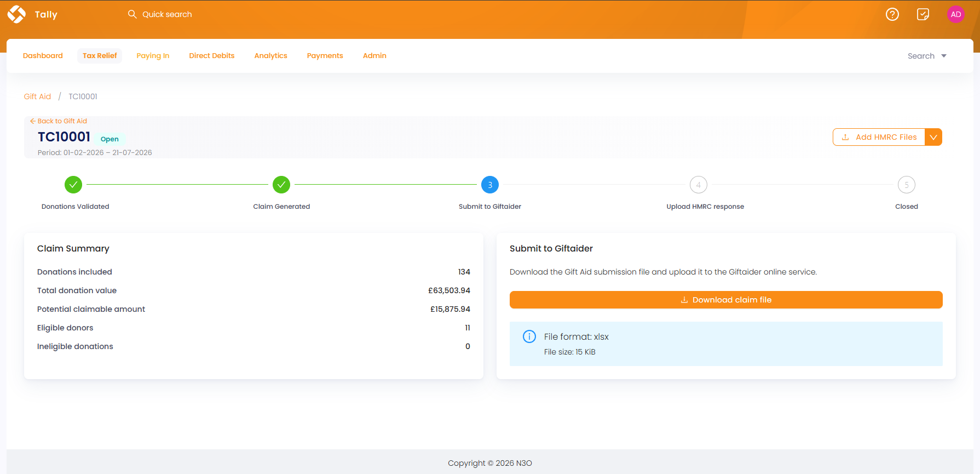The height and width of the screenshot is (474, 980).
Task: Click the Submit to Giftaider panel heading
Action: (x=551, y=248)
